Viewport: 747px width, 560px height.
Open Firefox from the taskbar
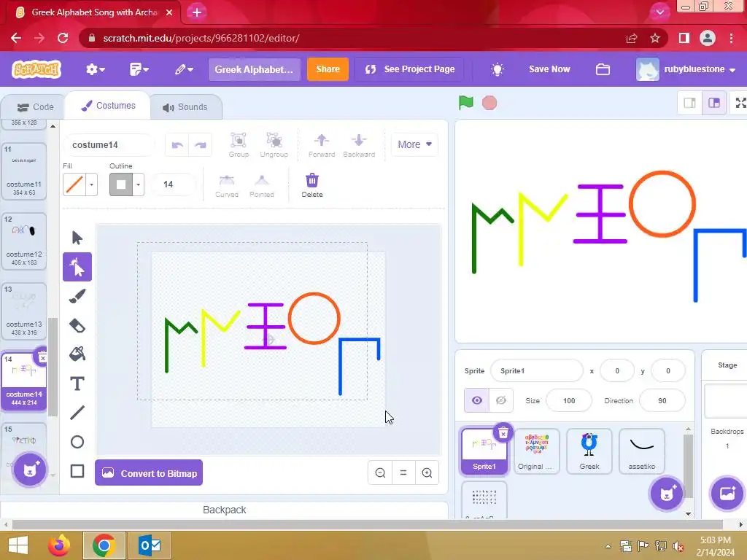(59, 545)
